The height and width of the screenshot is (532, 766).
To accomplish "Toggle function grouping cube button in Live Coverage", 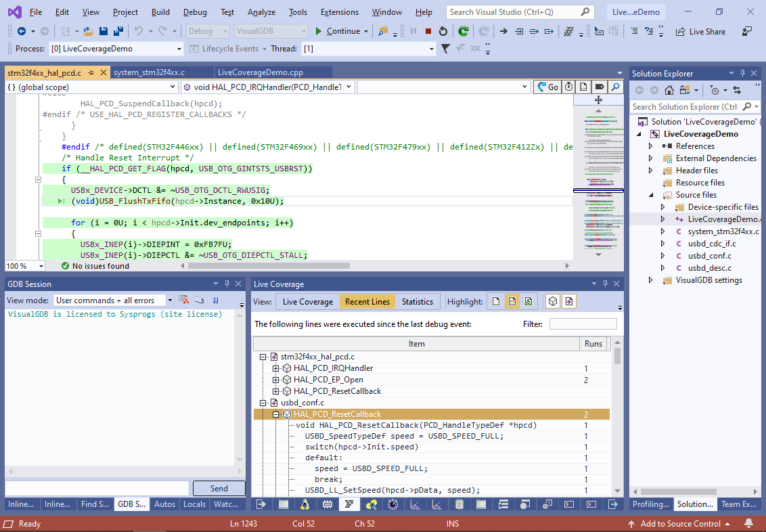I will point(553,301).
